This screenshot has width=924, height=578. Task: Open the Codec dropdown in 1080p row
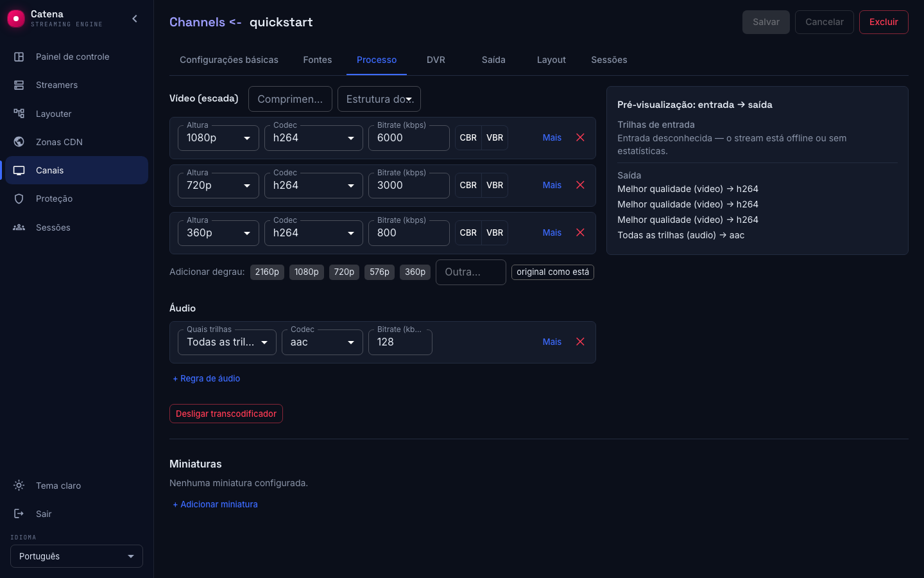pos(314,137)
